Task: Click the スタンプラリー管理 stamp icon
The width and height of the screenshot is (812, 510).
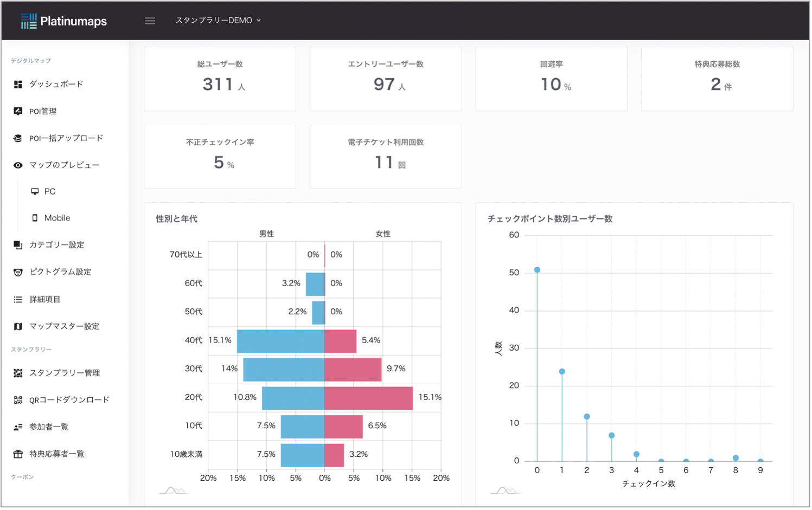Action: (x=18, y=373)
